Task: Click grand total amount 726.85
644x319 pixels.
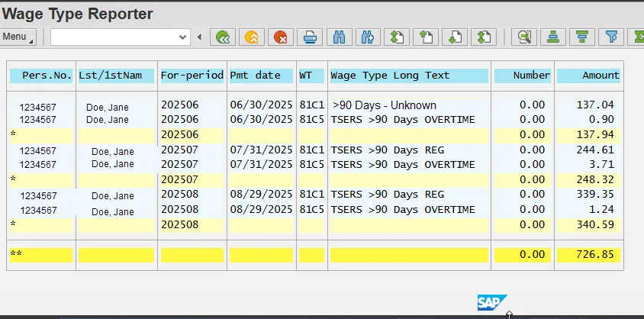Action: (x=595, y=255)
